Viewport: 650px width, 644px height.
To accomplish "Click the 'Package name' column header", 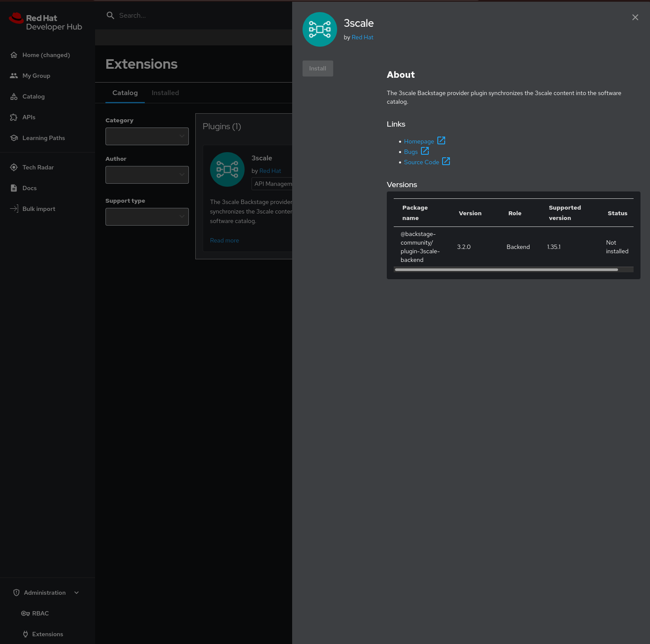I will click(x=415, y=213).
